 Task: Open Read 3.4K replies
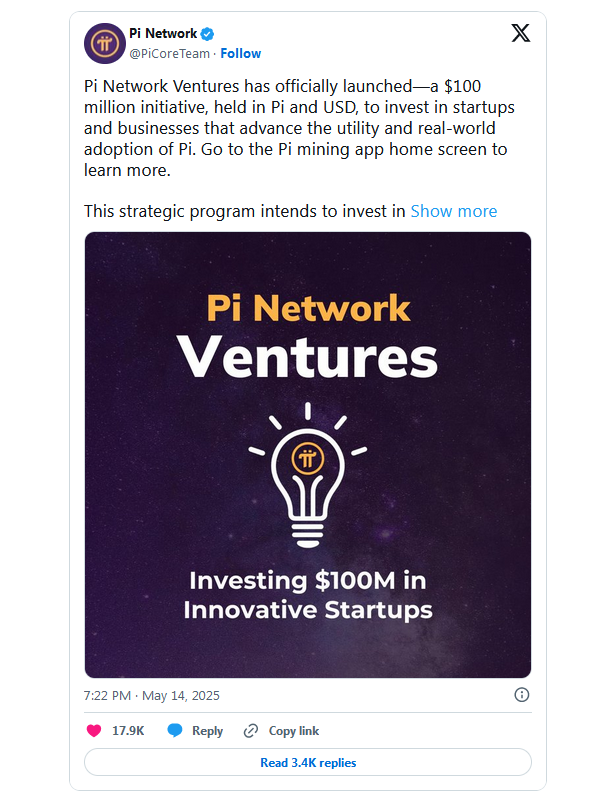(x=308, y=762)
